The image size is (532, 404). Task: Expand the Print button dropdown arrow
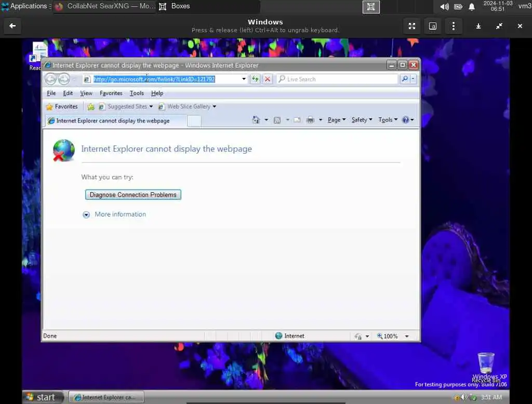tap(320, 120)
